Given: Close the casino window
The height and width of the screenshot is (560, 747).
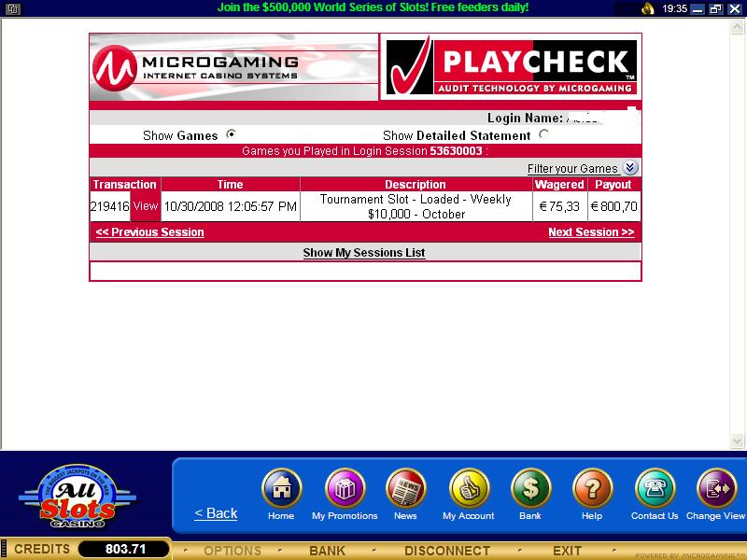Looking at the screenshot, I should click(735, 9).
